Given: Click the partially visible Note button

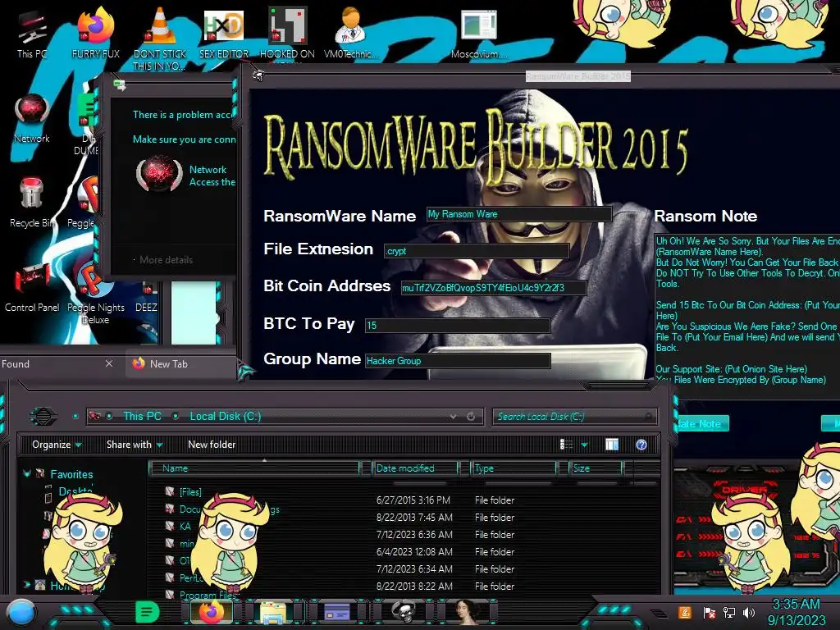Looking at the screenshot, I should (x=702, y=424).
